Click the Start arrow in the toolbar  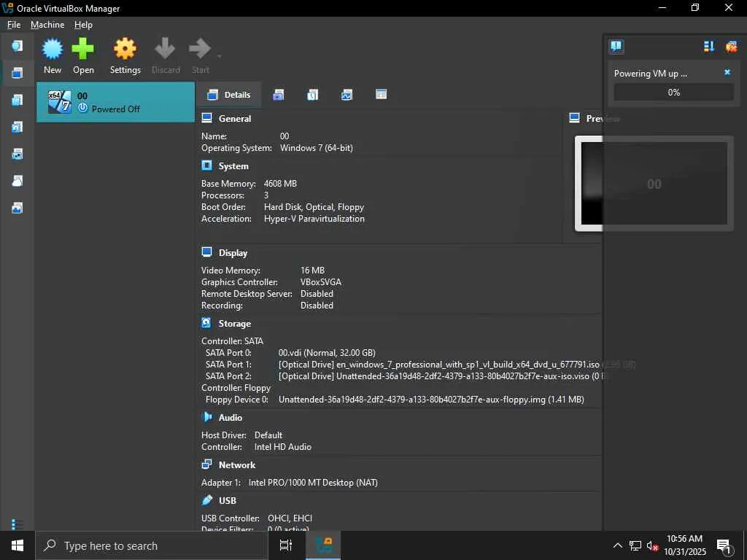coord(200,55)
